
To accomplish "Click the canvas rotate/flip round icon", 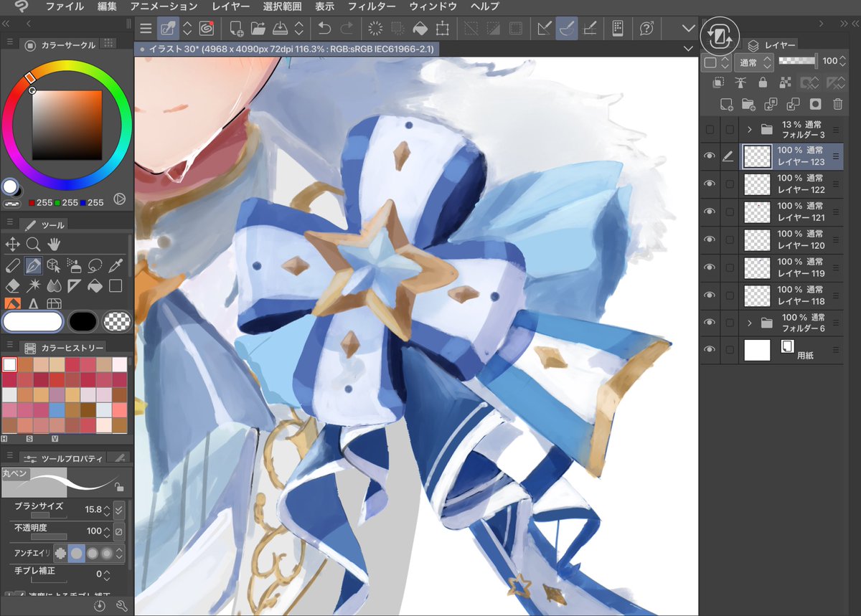I will point(718,37).
